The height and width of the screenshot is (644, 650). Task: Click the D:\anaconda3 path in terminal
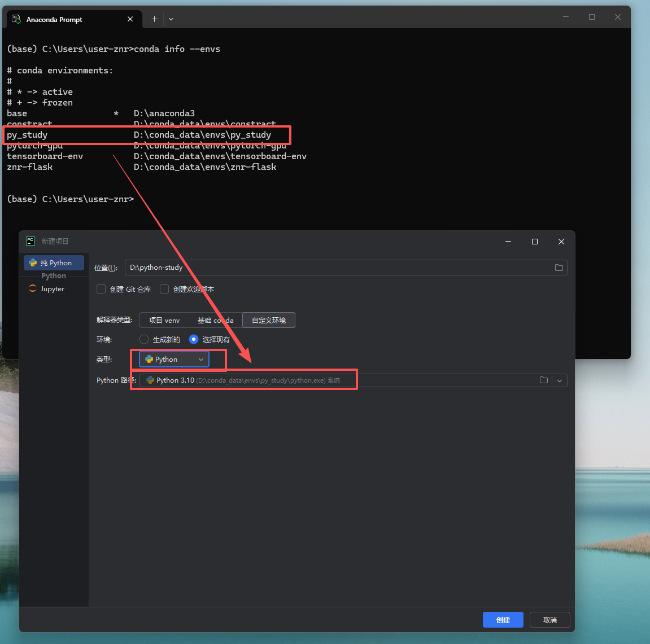[x=164, y=113]
